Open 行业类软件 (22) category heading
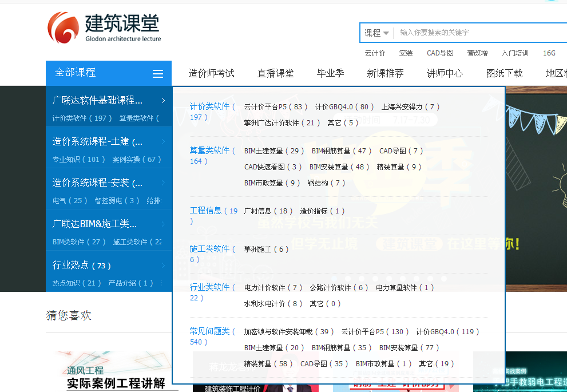Viewport: 567px width, 392px height. [x=212, y=292]
